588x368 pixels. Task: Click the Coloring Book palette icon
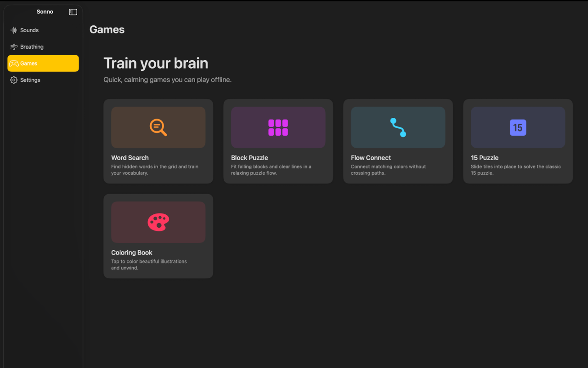pyautogui.click(x=158, y=222)
